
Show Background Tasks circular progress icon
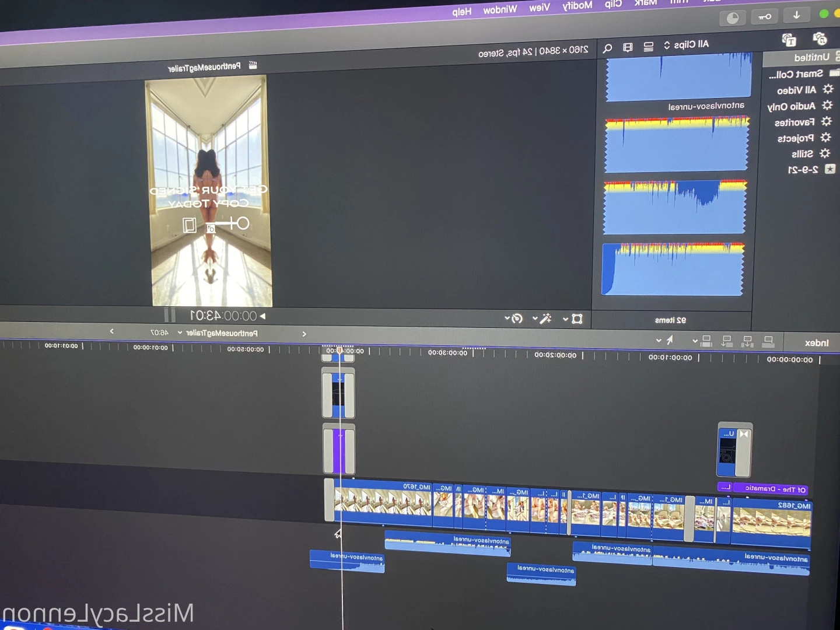[x=733, y=18]
